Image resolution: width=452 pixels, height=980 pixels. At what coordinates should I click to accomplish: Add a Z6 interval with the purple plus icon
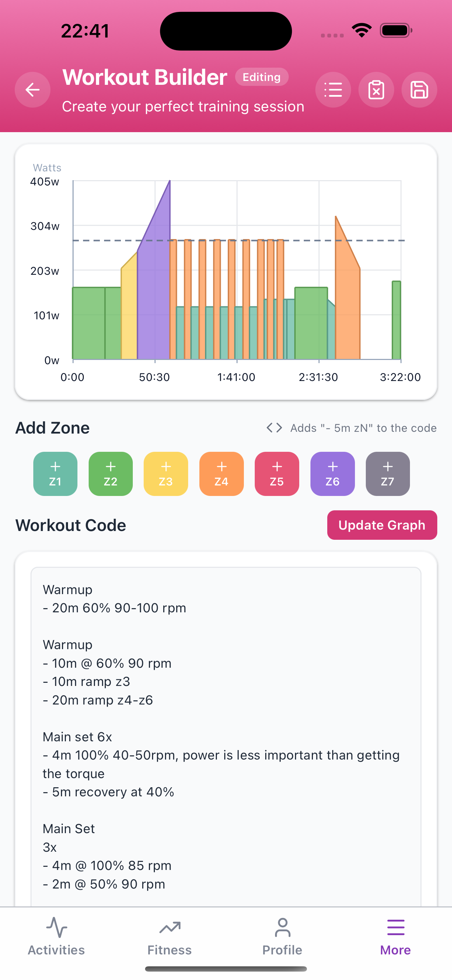[x=332, y=474]
